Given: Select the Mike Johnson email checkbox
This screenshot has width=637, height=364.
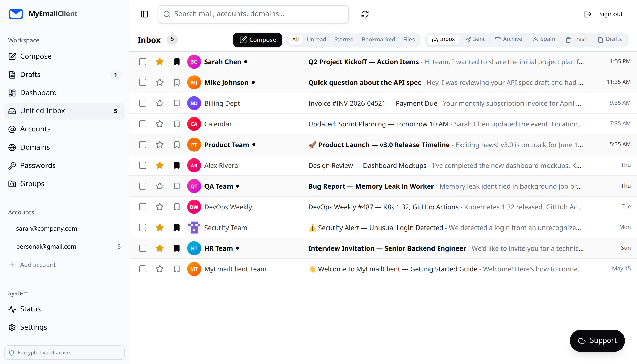Looking at the screenshot, I should pyautogui.click(x=143, y=82).
